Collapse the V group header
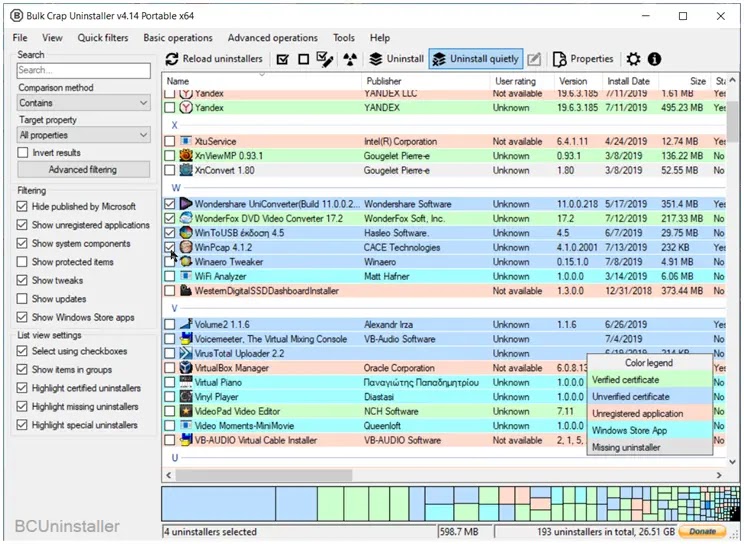The height and width of the screenshot is (544, 744). pos(174,309)
